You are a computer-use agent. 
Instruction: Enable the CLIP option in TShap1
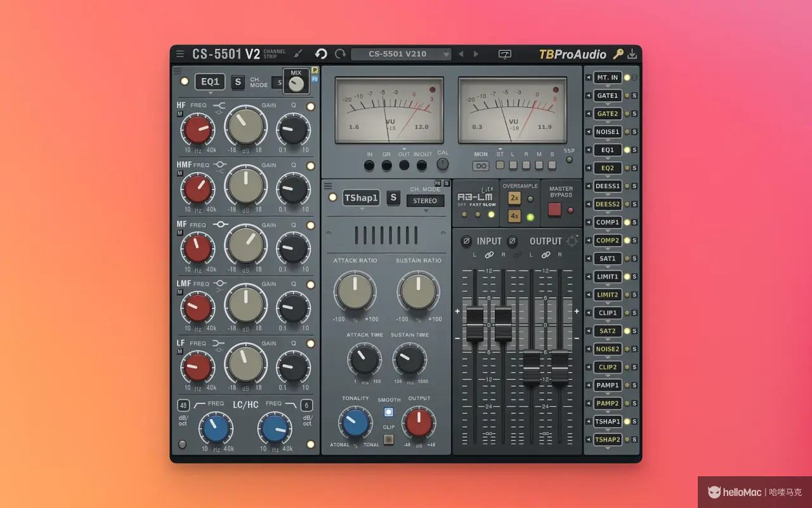pos(389,438)
